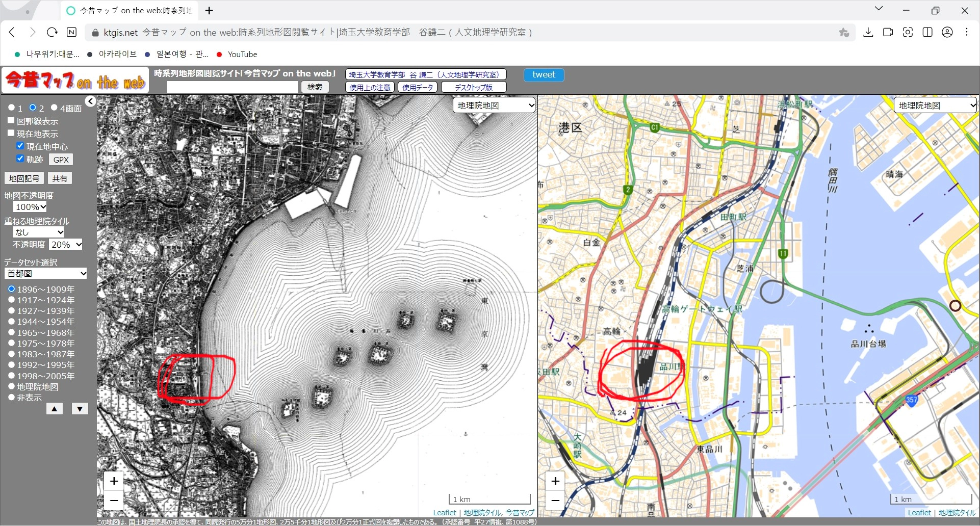The height and width of the screenshot is (526, 980).
Task: Click the place search text field
Action: pos(233,87)
